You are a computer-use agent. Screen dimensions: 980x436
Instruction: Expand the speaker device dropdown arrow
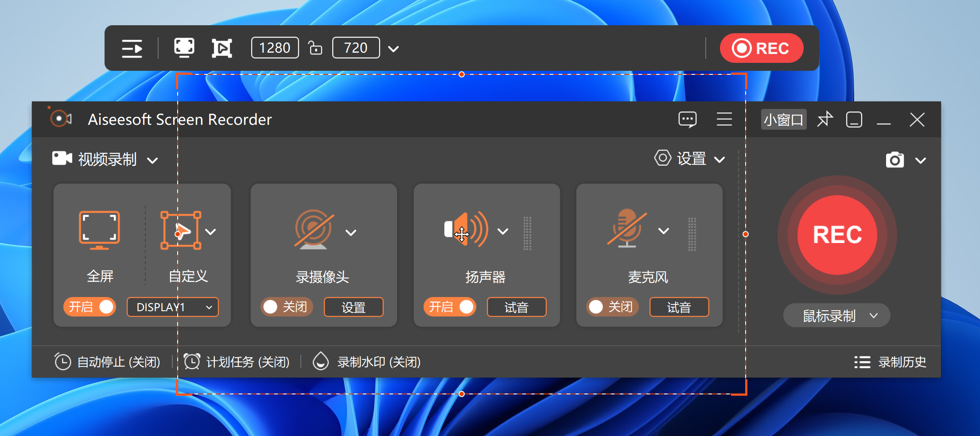[x=503, y=232]
